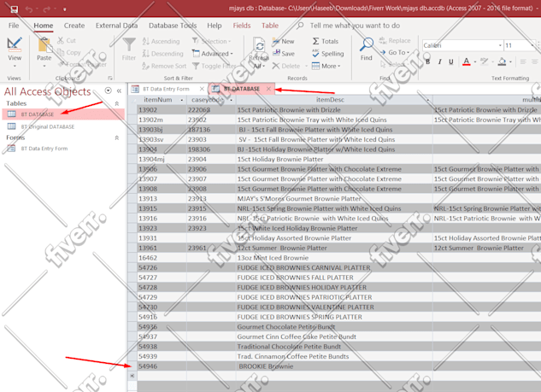Toggle Bold text formatting
541x392 pixels.
[428, 61]
